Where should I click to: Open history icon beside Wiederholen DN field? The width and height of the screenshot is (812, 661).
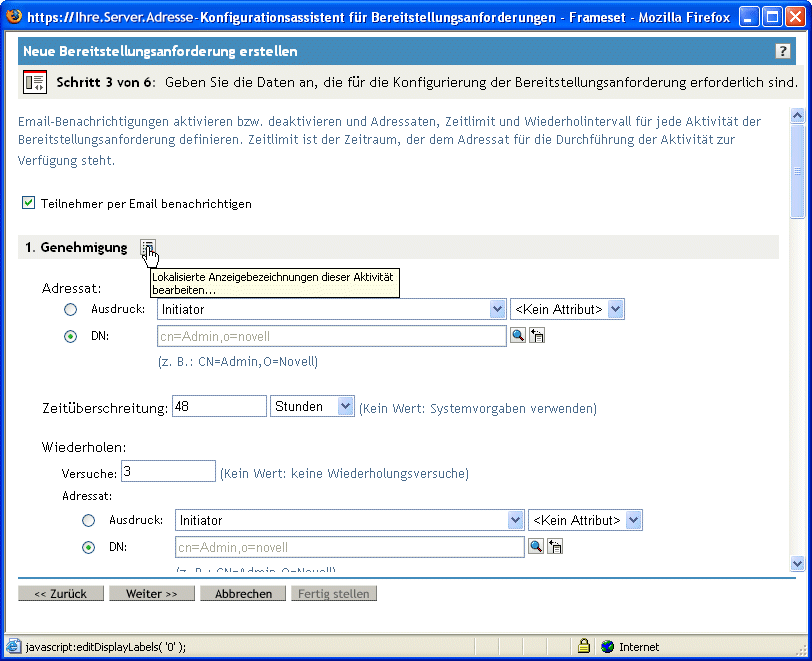coord(555,547)
